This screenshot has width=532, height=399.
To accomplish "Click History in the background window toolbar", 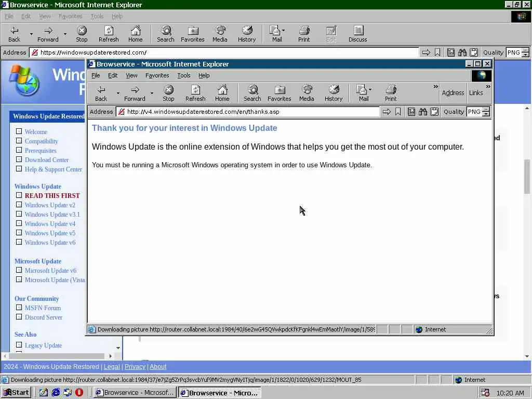I will pyautogui.click(x=247, y=34).
